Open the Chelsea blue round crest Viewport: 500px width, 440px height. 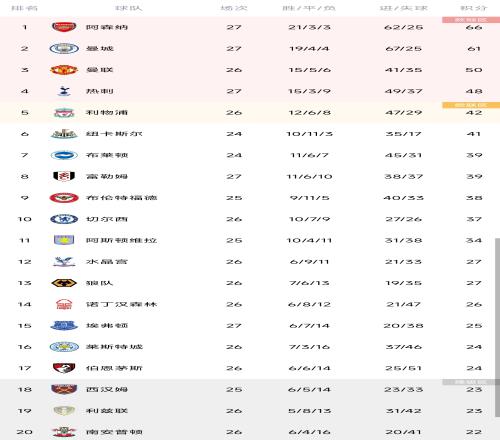pyautogui.click(x=64, y=219)
